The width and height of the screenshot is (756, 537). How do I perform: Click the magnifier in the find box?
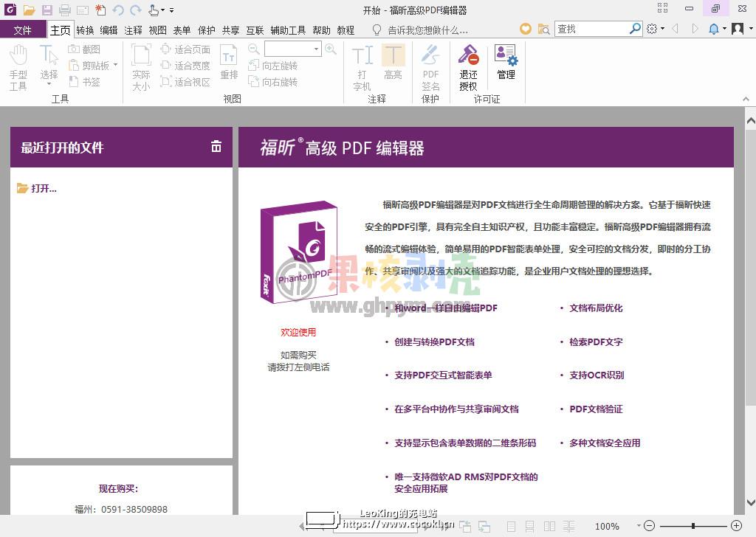click(636, 29)
